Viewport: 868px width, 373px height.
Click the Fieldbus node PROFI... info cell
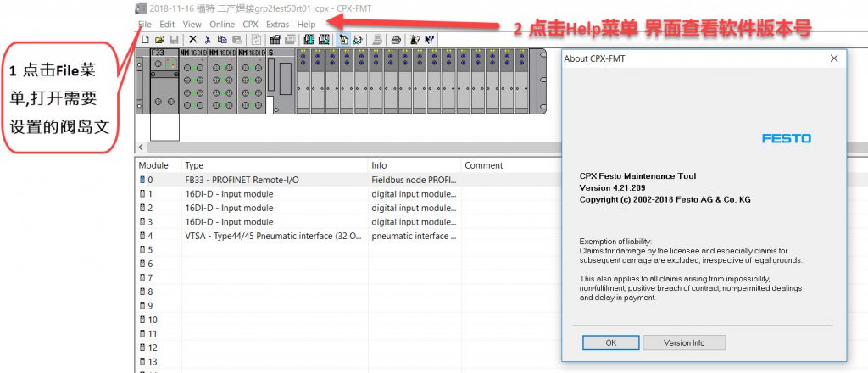coord(414,180)
